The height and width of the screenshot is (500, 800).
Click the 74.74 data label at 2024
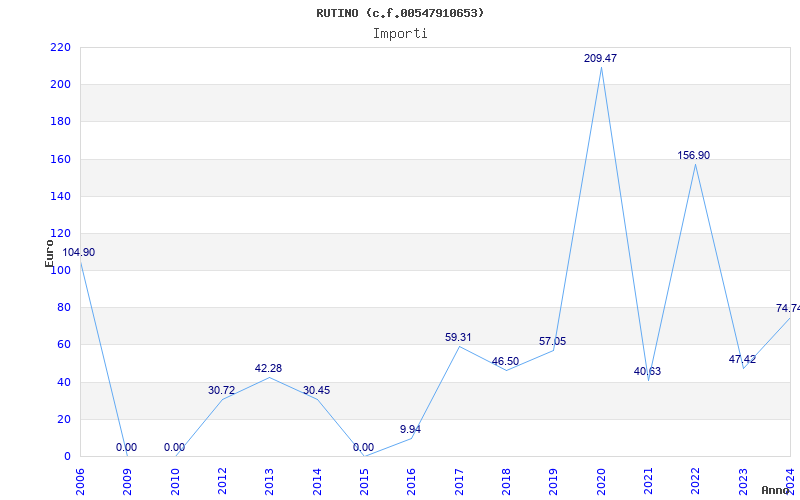click(x=788, y=308)
